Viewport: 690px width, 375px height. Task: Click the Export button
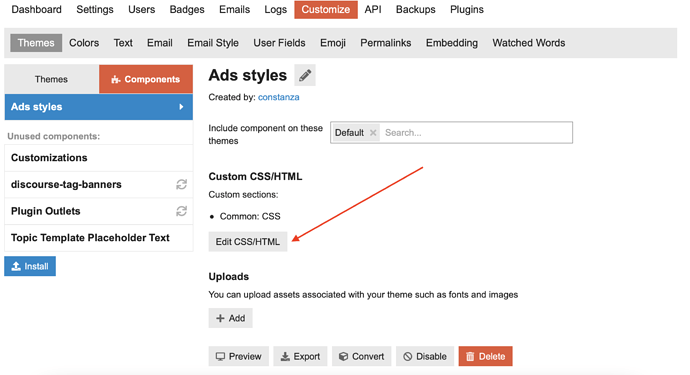(x=300, y=357)
